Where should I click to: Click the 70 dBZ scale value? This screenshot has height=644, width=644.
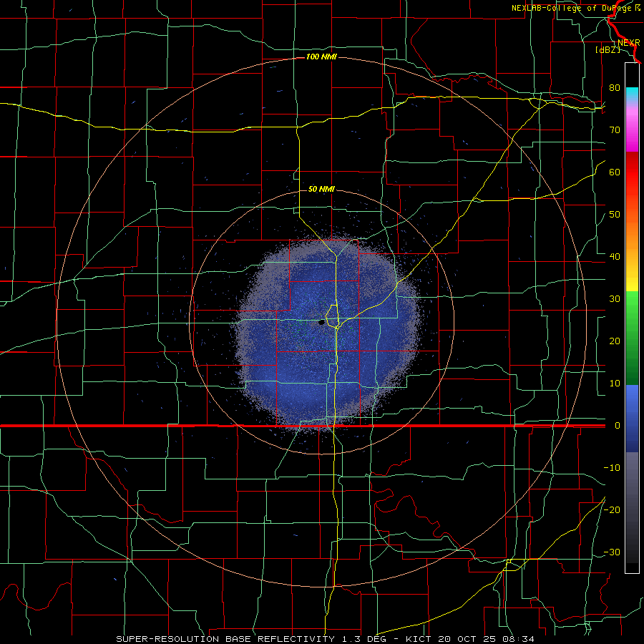coord(615,130)
